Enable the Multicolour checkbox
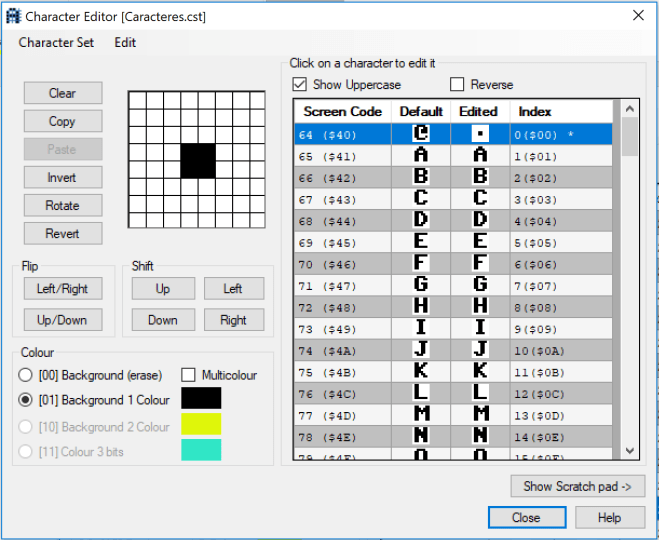 tap(189, 375)
